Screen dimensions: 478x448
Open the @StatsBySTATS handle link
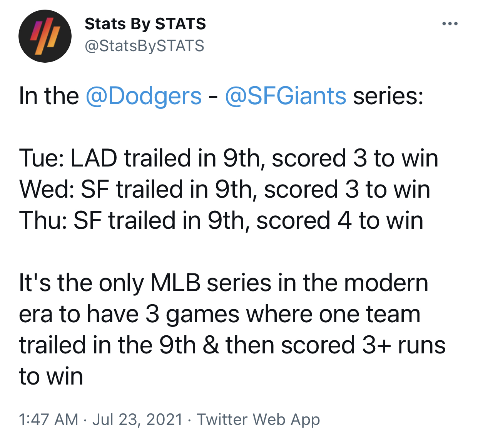click(x=144, y=46)
